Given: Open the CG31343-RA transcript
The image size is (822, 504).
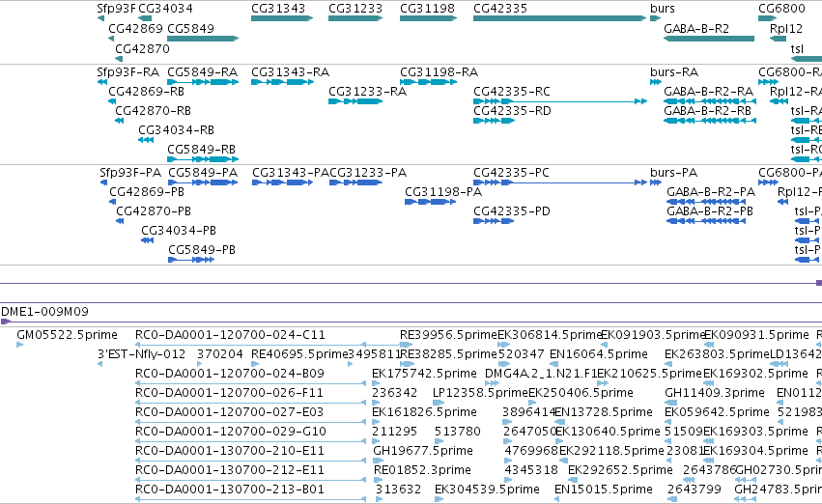Looking at the screenshot, I should coord(290,71).
